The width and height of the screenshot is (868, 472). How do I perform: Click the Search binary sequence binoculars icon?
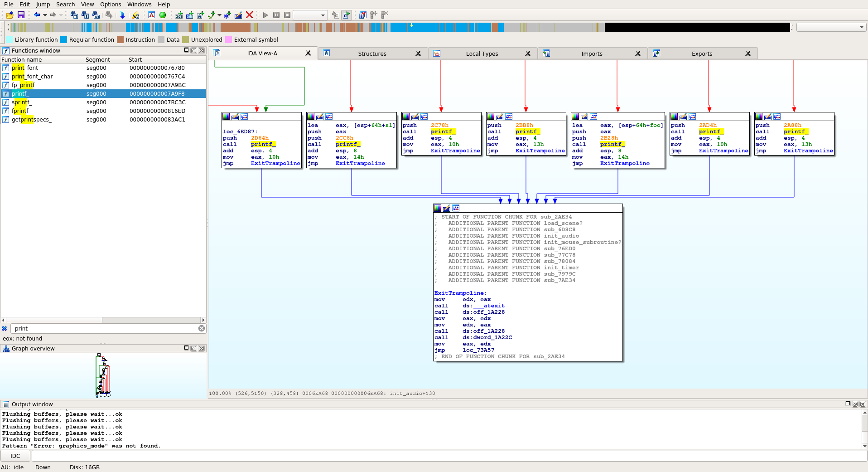96,15
